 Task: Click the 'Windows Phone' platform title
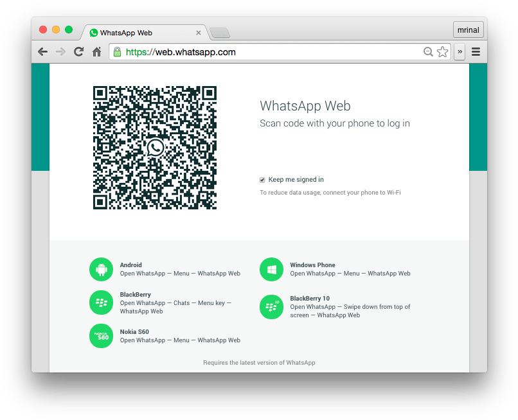pos(312,265)
